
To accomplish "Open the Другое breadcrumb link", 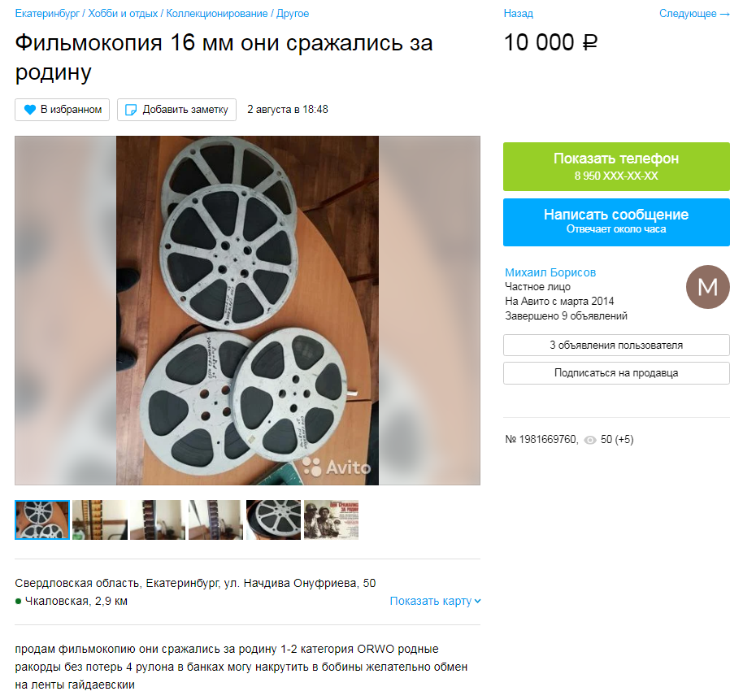I will point(293,14).
